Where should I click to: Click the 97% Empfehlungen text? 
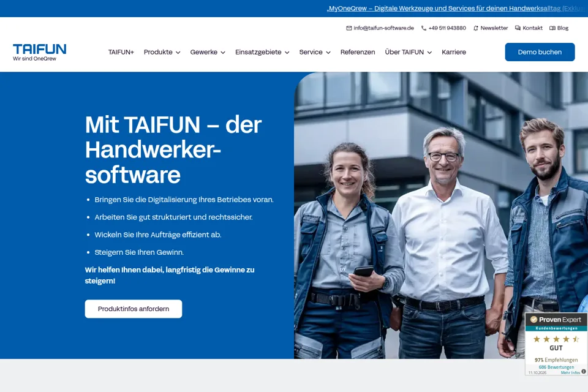point(556,360)
